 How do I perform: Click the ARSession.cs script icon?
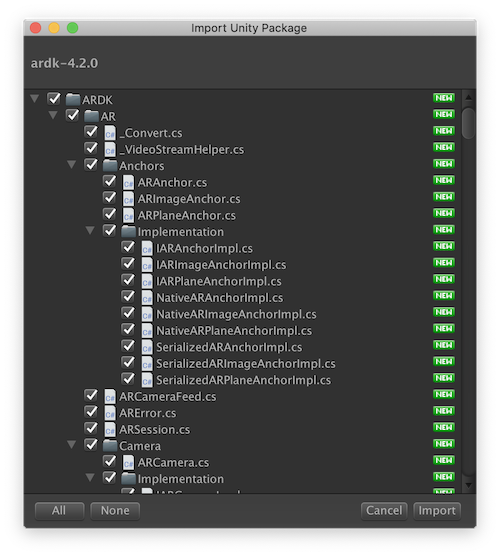[110, 430]
